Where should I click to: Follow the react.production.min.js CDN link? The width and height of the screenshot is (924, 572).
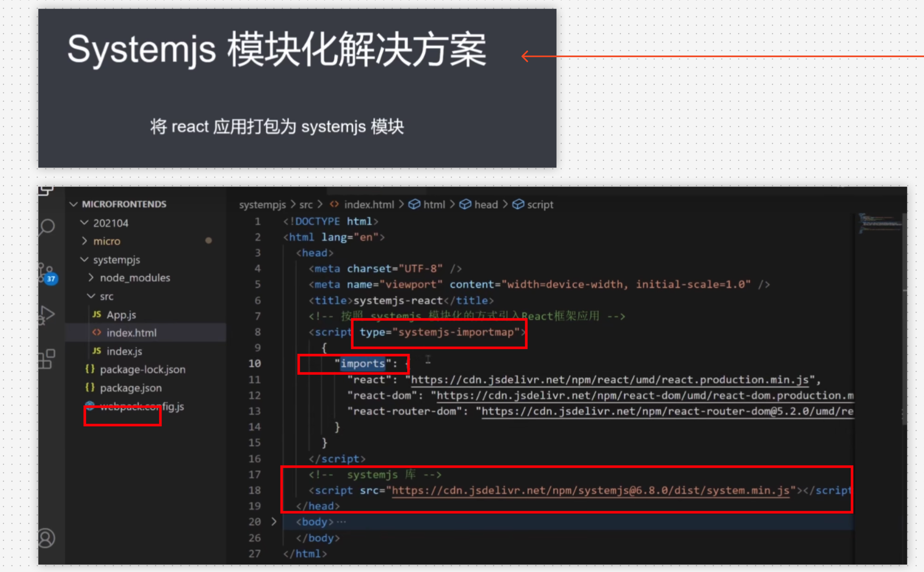click(x=610, y=380)
